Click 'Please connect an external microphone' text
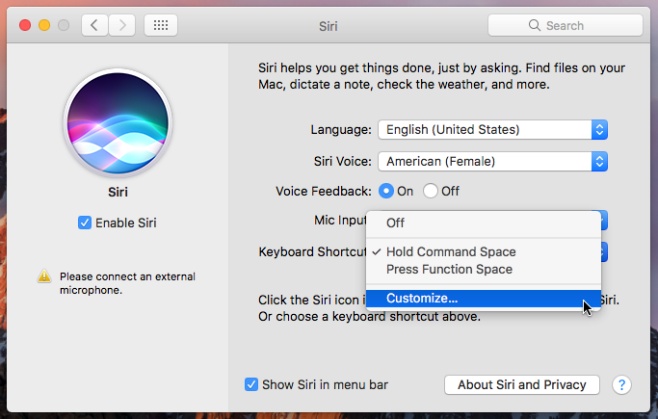 pos(128,283)
